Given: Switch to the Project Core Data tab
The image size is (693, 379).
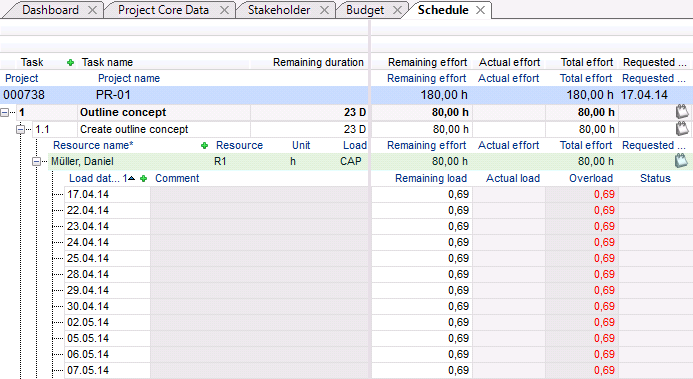Looking at the screenshot, I should click(163, 10).
